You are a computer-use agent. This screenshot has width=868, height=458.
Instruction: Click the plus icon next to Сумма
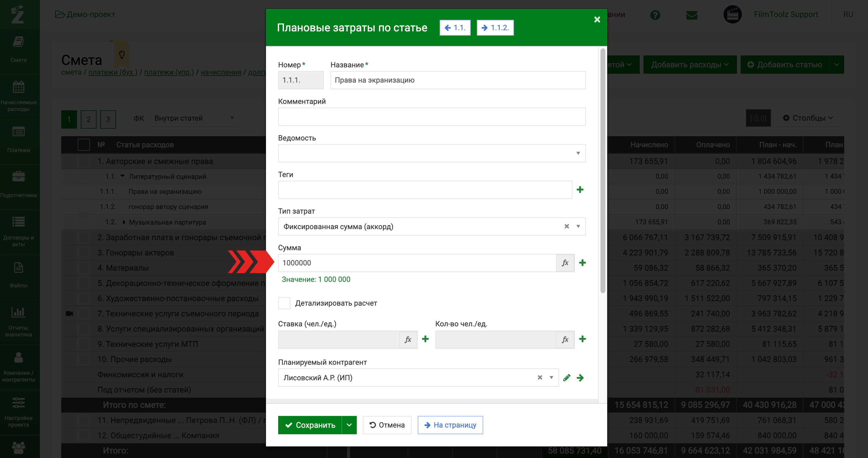pos(582,263)
